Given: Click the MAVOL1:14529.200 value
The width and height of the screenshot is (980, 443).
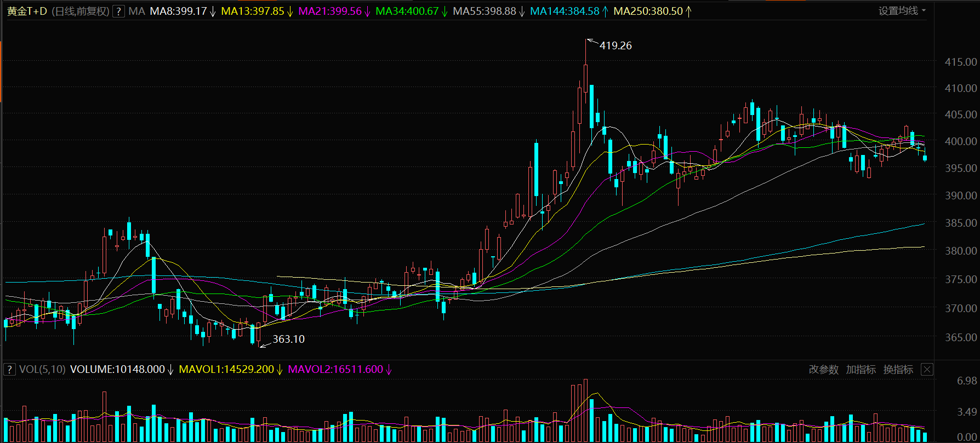Looking at the screenshot, I should [x=227, y=370].
